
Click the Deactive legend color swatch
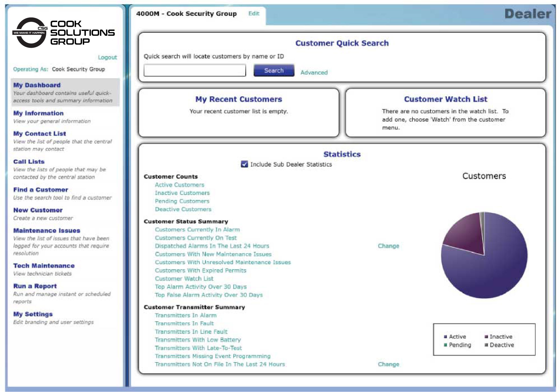(486, 345)
